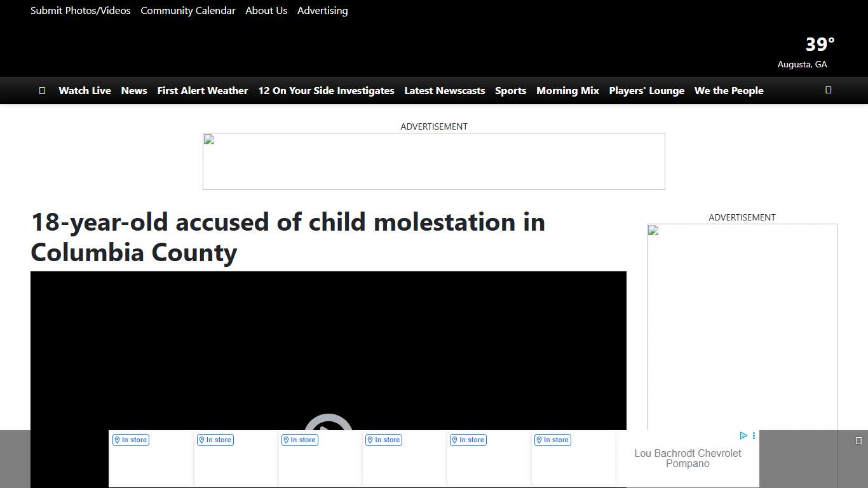Click the search icon at right of navigation bar
Image resolution: width=868 pixels, height=488 pixels.
pyautogui.click(x=828, y=90)
